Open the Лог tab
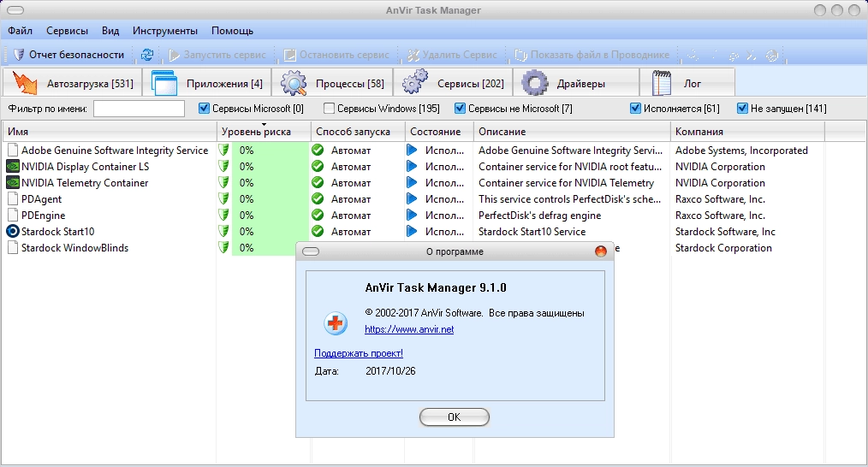Image resolution: width=868 pixels, height=467 pixels. tap(687, 83)
